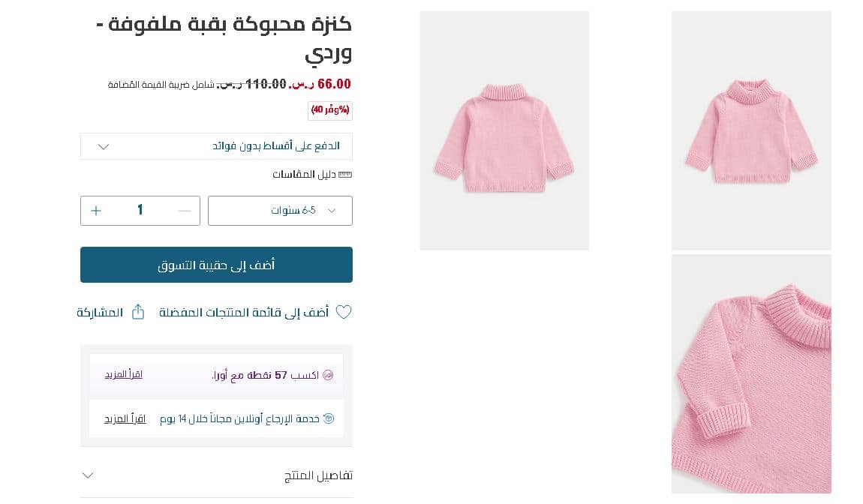Click the Amber loyalty program circular icon
This screenshot has width=863, height=504.
pyautogui.click(x=327, y=375)
